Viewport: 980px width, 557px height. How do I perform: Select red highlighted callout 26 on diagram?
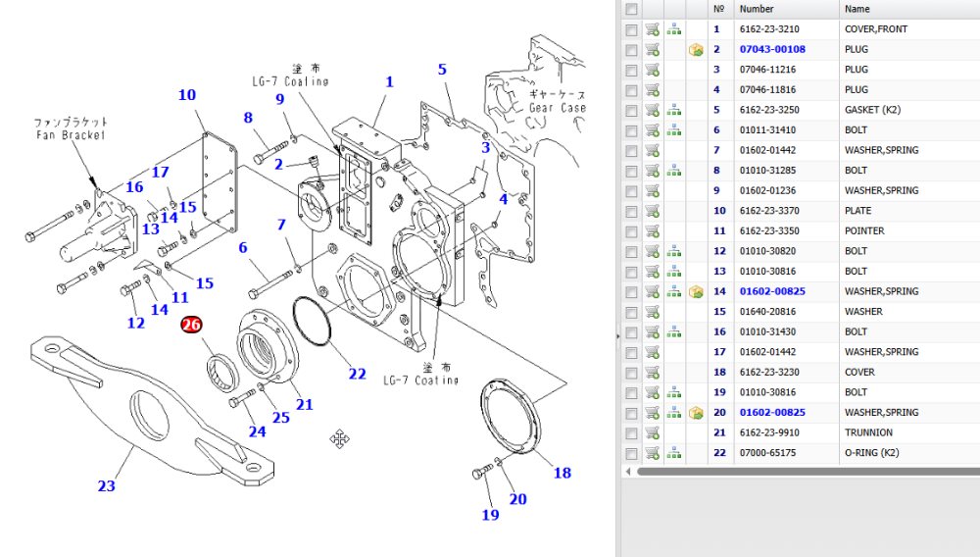pyautogui.click(x=191, y=325)
